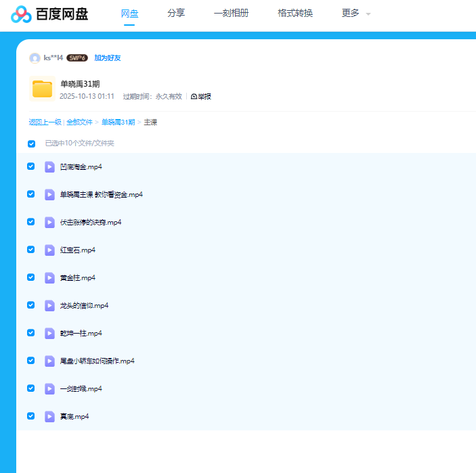Open the 格式转换 tab
The width and height of the screenshot is (476, 473).
(295, 13)
